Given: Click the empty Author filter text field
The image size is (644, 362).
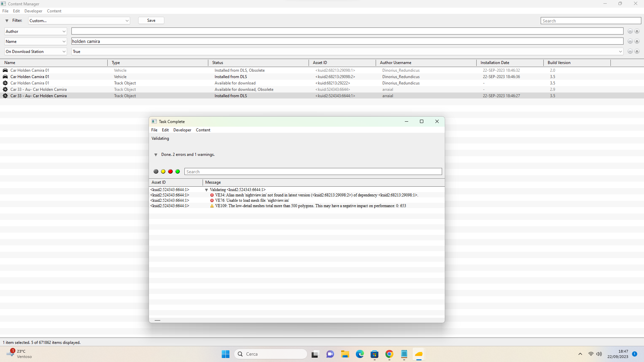Looking at the screenshot, I should (x=347, y=31).
